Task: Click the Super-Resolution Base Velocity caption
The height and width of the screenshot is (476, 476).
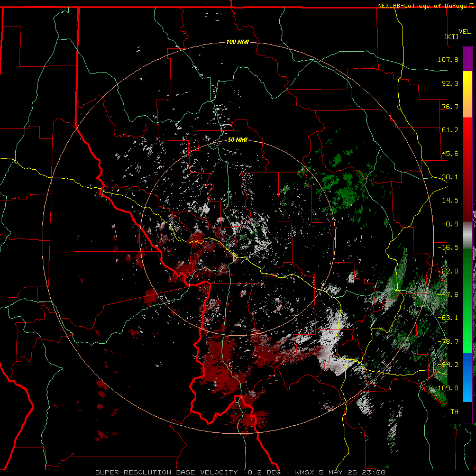Action: click(240, 472)
